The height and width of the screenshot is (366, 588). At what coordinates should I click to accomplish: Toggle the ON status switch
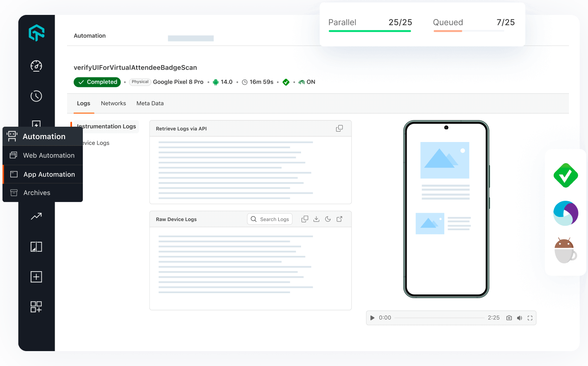point(307,82)
